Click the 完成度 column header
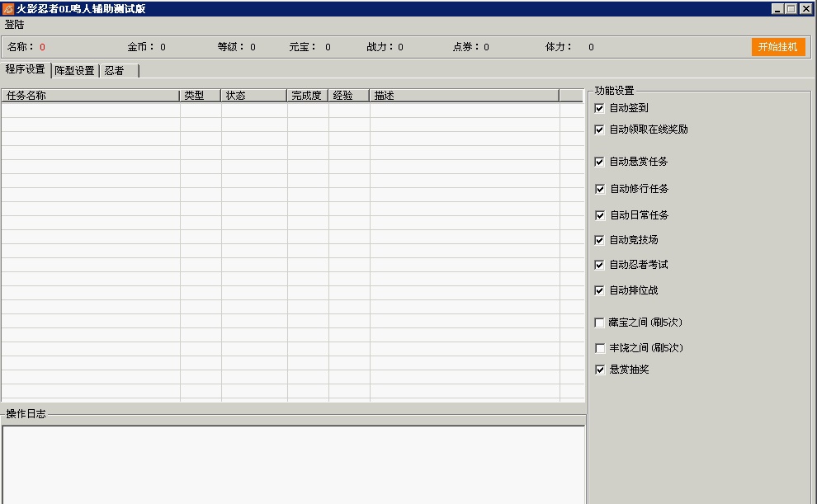This screenshot has height=504, width=817. (x=308, y=96)
